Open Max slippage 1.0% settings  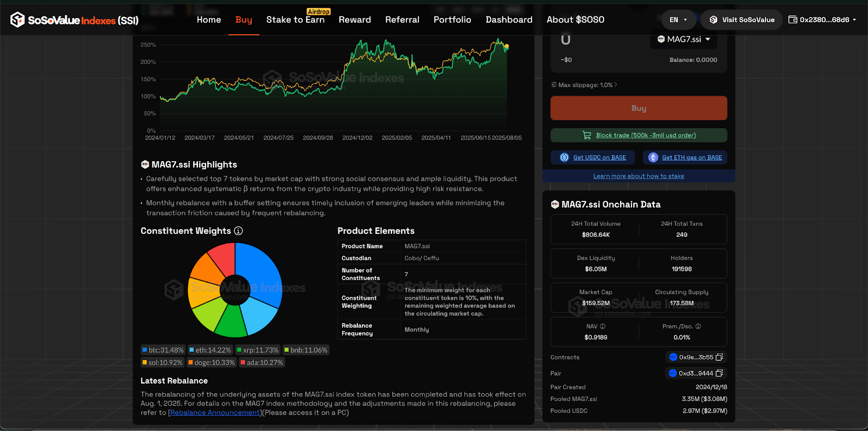tap(584, 85)
